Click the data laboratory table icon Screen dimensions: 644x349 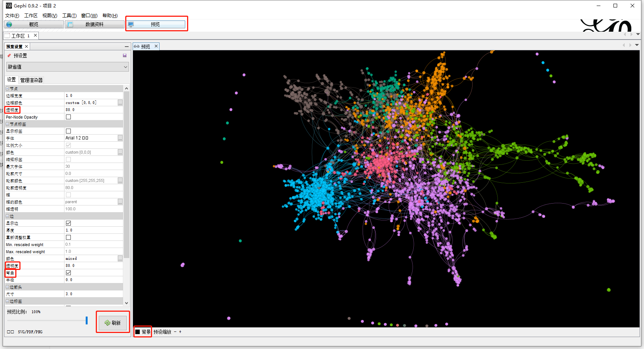pyautogui.click(x=70, y=24)
